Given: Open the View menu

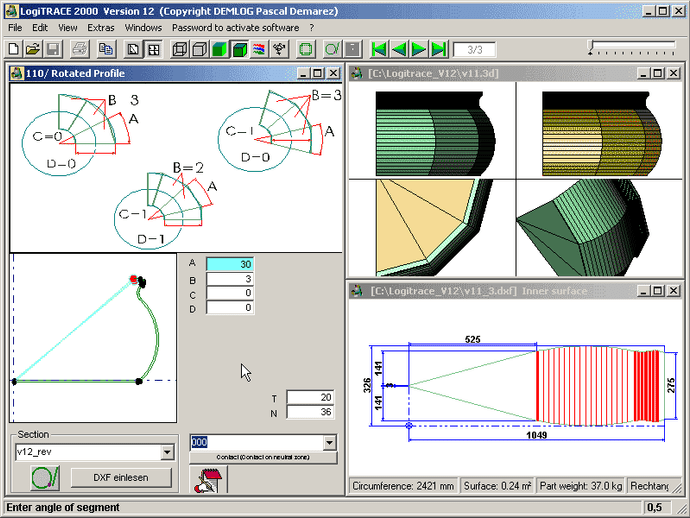Looking at the screenshot, I should pos(67,28).
